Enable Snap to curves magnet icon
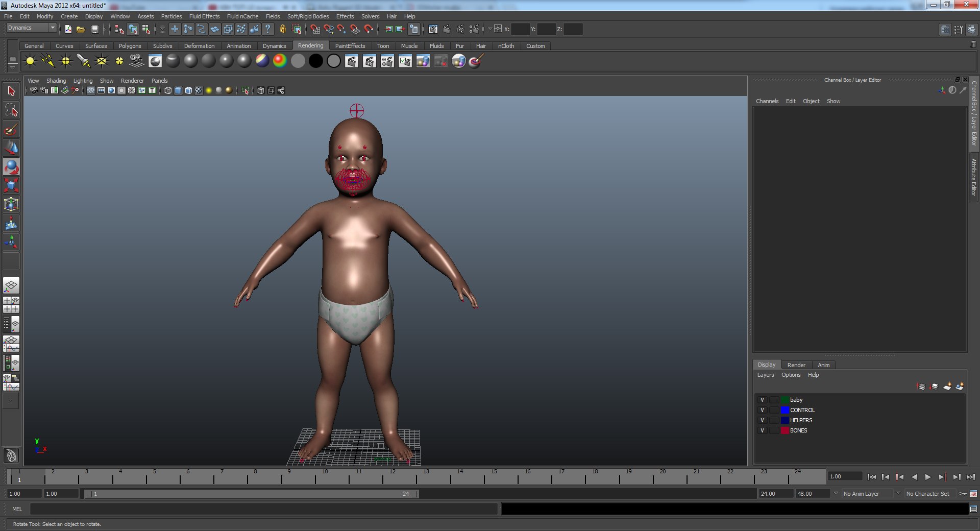The height and width of the screenshot is (531, 980). [329, 29]
